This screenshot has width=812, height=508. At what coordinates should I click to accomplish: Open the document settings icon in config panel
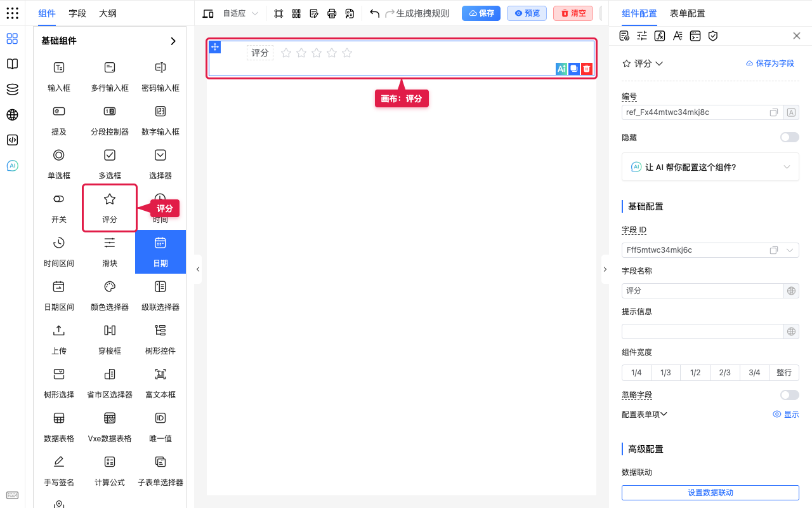624,36
